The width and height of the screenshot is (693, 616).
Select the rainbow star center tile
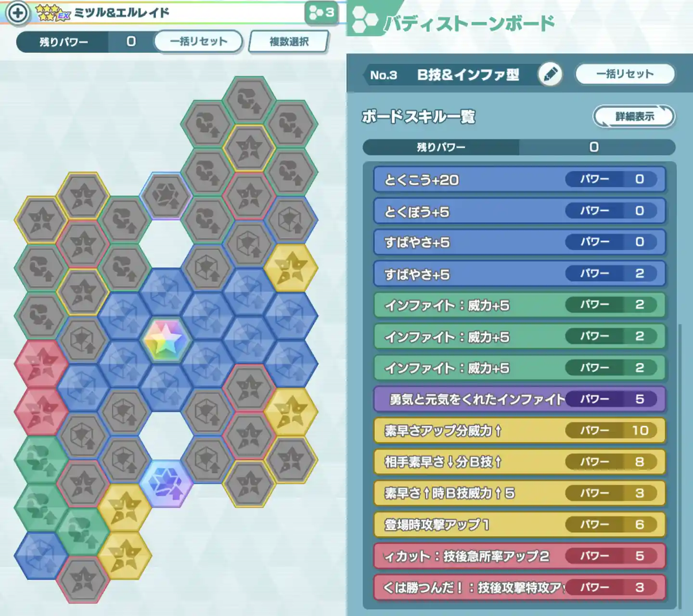166,340
